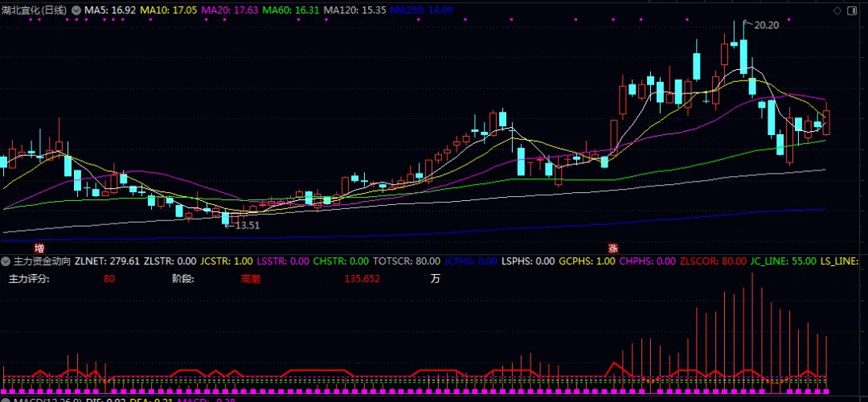Select MA120: 15.35 moving average label
Viewport: 868px width, 402px height.
355,10
